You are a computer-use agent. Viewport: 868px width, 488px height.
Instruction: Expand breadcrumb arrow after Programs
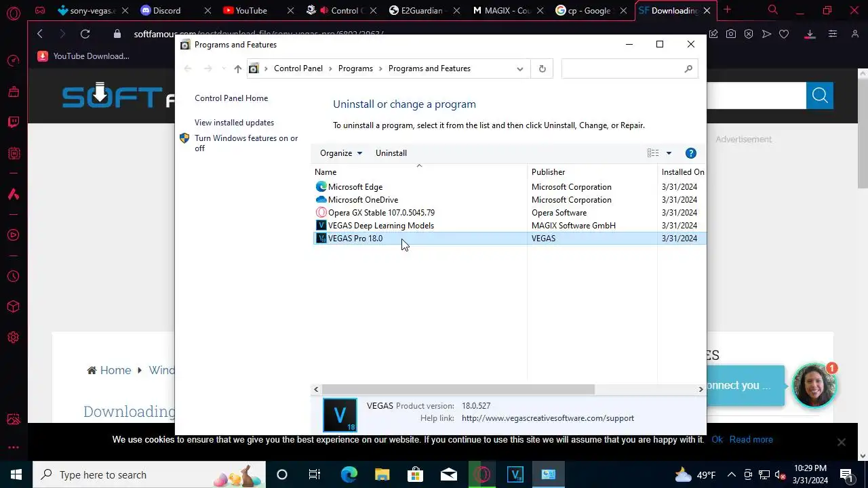point(380,68)
